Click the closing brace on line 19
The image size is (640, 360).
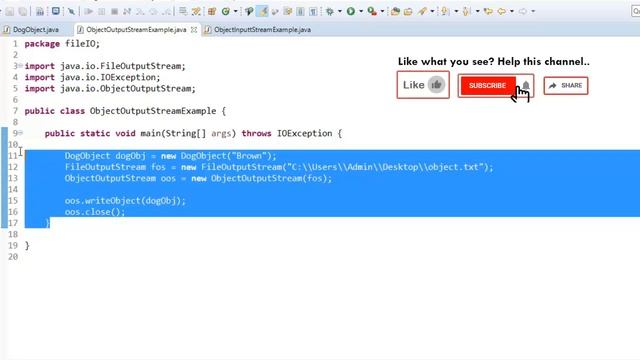(27, 245)
